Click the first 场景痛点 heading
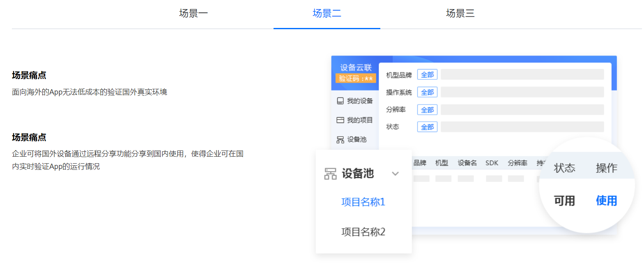 (29, 75)
